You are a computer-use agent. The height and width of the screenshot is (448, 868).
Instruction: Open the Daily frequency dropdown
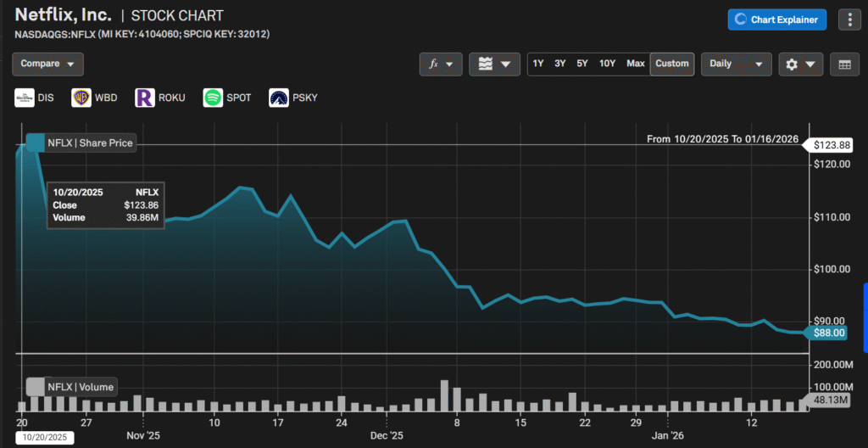coord(736,64)
